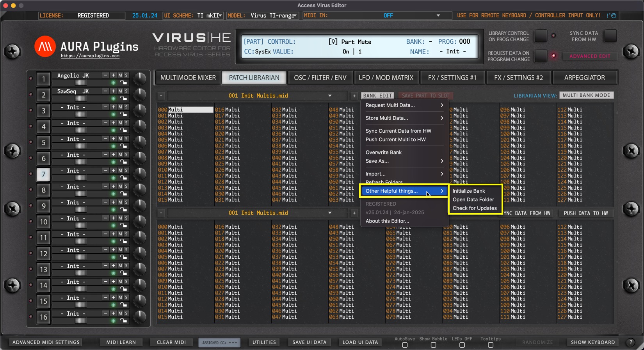Click the Assigned CC field
This screenshot has width=644, height=350.
pos(219,343)
